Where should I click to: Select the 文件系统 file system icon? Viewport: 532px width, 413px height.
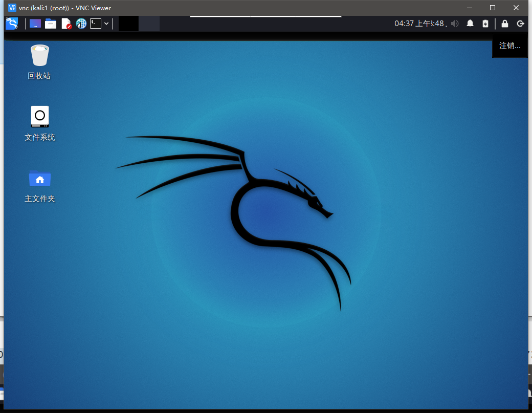(x=39, y=123)
